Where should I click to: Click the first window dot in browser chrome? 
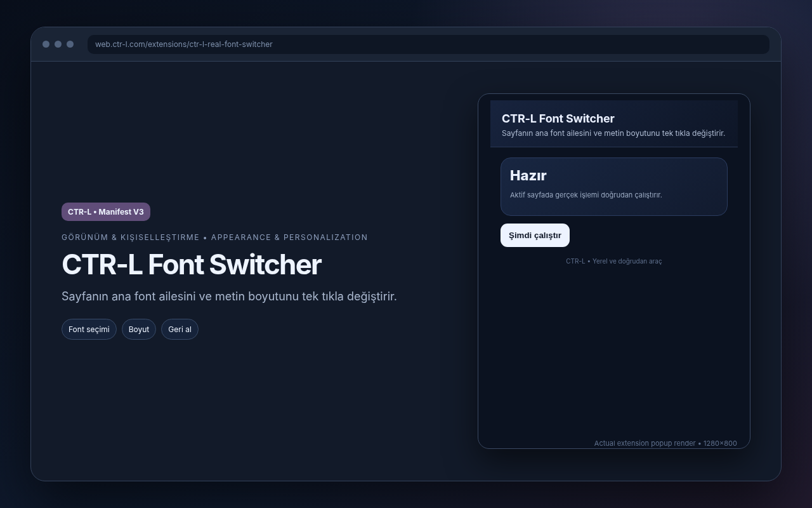click(x=46, y=44)
